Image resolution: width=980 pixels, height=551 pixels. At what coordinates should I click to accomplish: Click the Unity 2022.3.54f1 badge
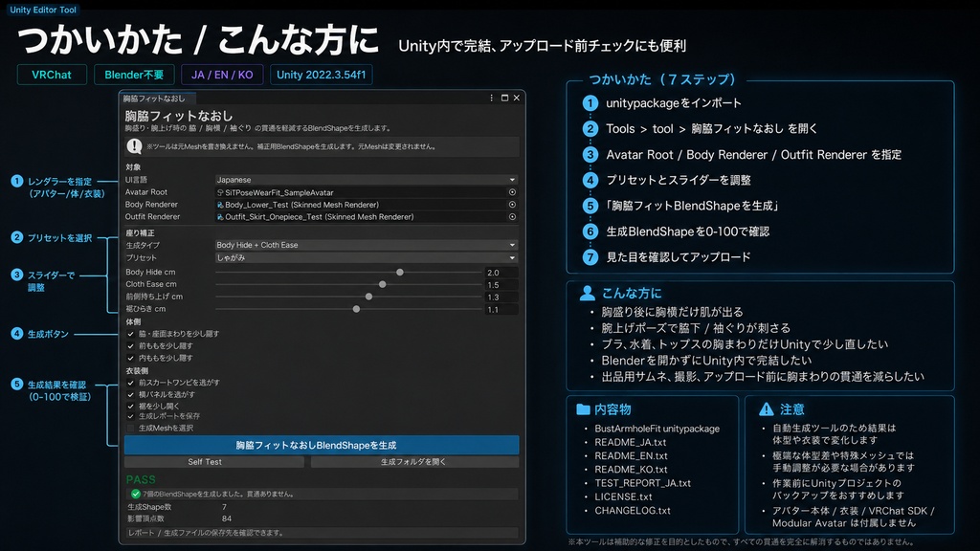click(322, 75)
